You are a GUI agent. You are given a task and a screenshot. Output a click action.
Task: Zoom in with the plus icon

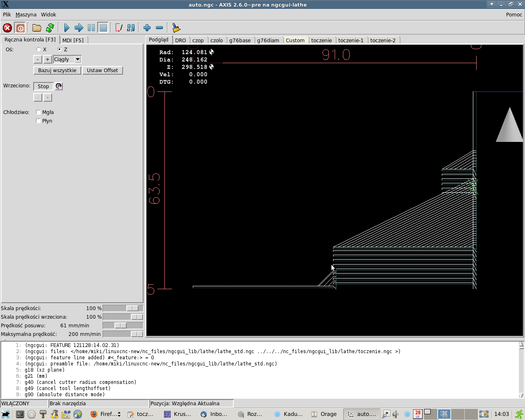click(147, 28)
